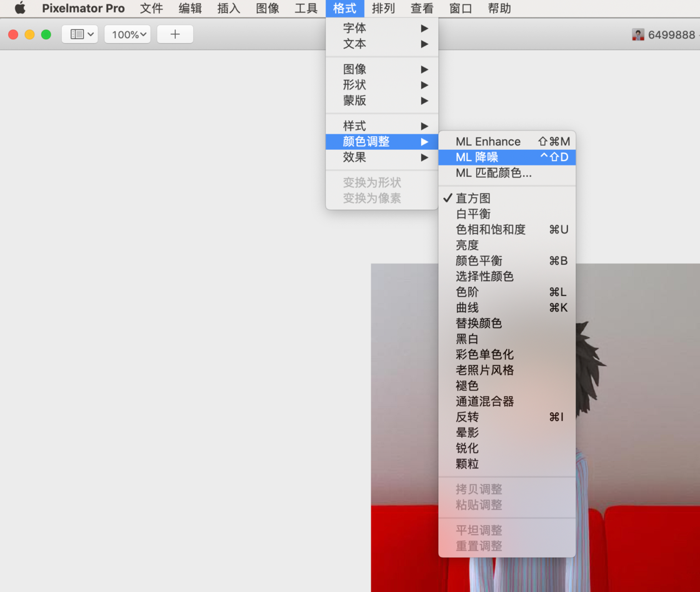700x592 pixels.
Task: Click the yellow minimize window button
Action: point(29,34)
